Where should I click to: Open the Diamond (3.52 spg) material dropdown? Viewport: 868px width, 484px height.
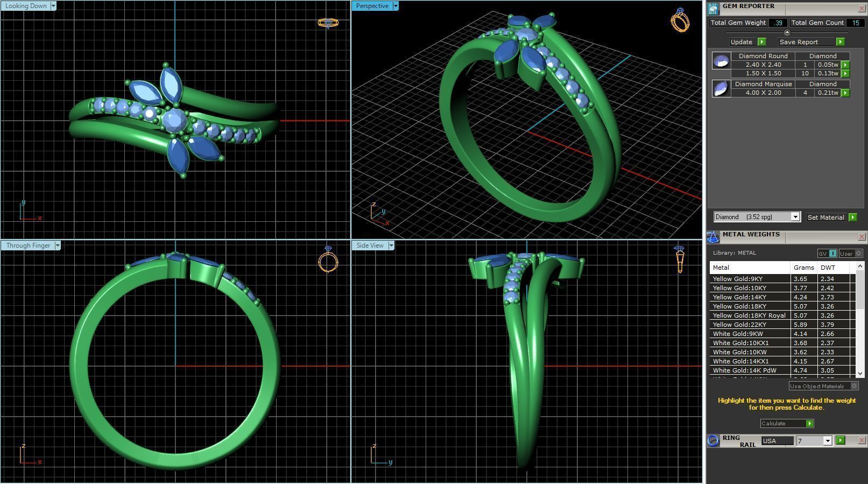pos(795,217)
